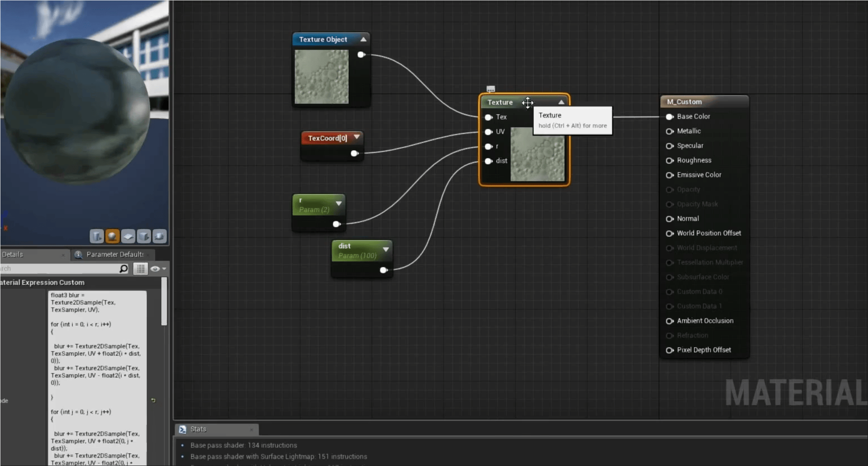
Task: Click the Tex input pin on Texture node
Action: click(488, 117)
